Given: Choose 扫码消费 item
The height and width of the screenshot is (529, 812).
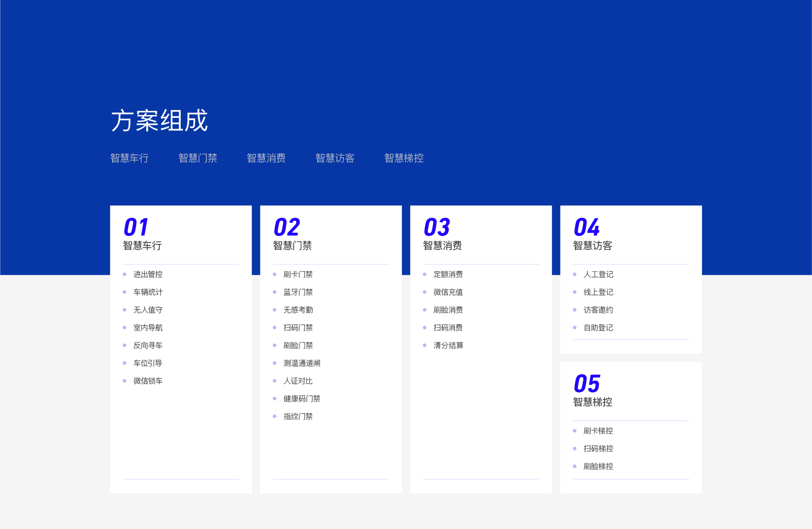Looking at the screenshot, I should tap(448, 328).
